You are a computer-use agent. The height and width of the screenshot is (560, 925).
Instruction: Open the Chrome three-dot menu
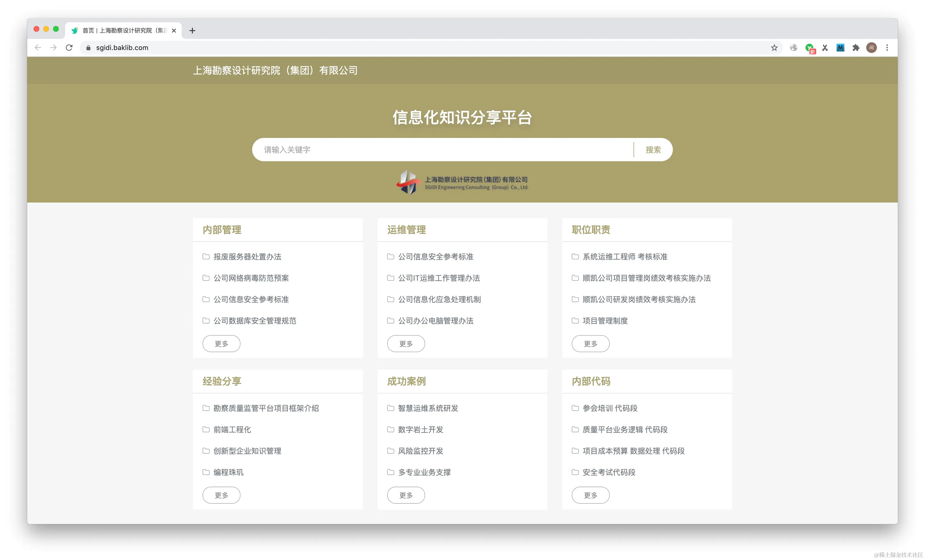(x=887, y=48)
